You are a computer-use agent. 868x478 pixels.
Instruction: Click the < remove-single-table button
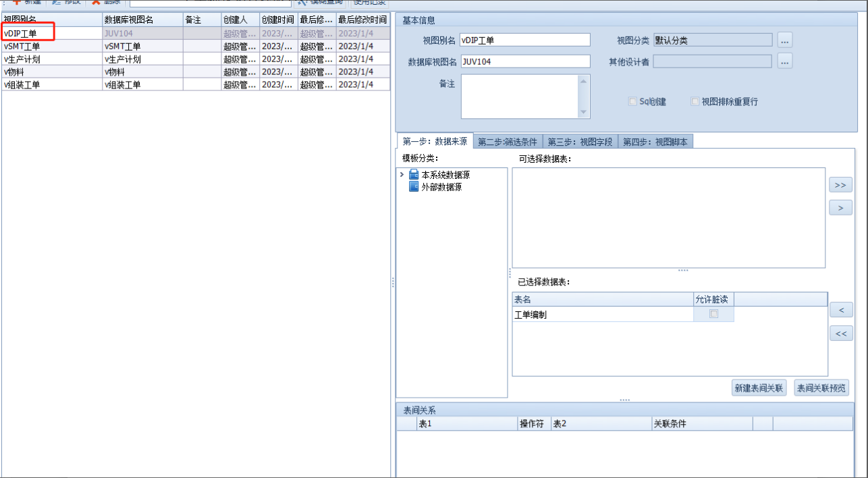[x=840, y=310]
